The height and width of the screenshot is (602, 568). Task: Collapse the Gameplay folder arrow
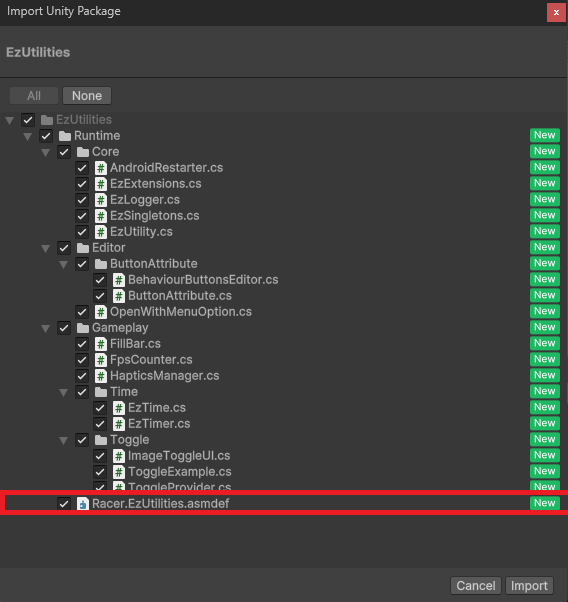[x=46, y=329]
